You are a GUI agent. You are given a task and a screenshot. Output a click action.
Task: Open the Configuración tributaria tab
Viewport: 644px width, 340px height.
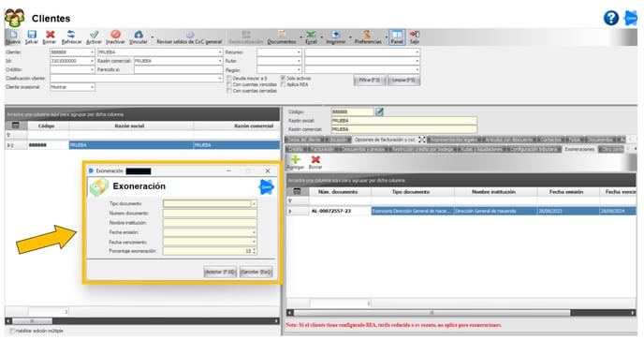pos(534,149)
